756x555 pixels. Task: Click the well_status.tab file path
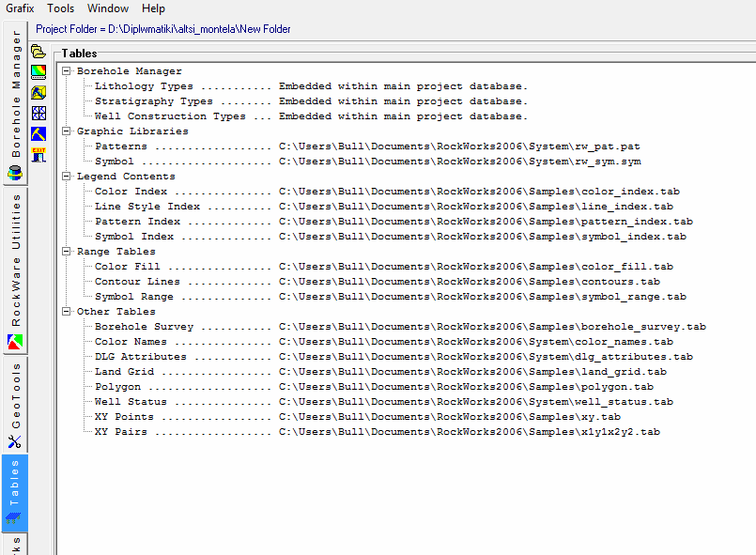tap(476, 402)
